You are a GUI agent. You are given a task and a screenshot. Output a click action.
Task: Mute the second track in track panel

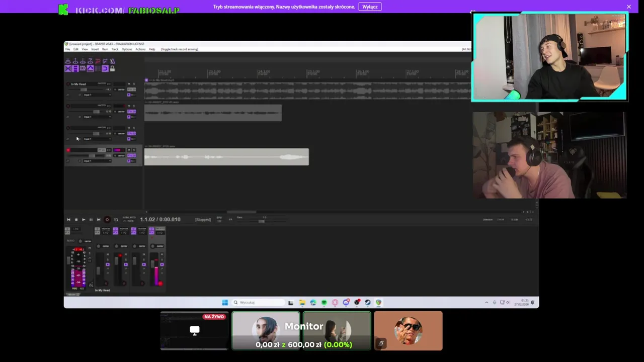tap(129, 106)
